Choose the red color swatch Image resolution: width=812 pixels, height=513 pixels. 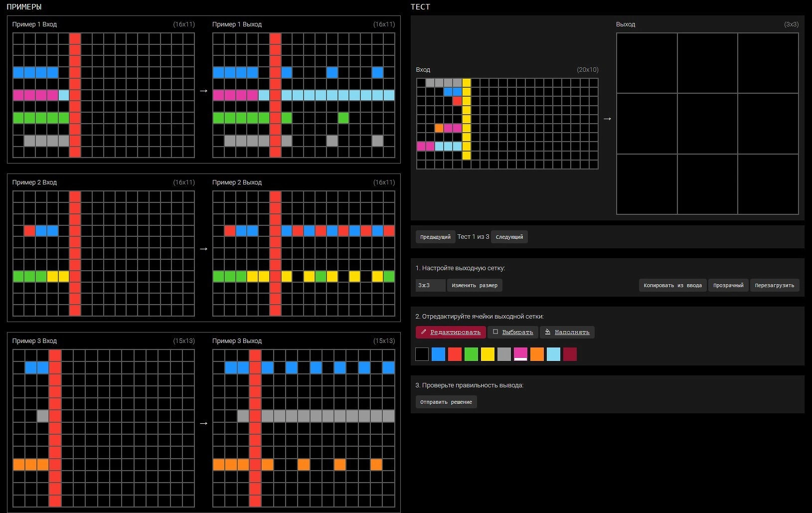coord(455,354)
